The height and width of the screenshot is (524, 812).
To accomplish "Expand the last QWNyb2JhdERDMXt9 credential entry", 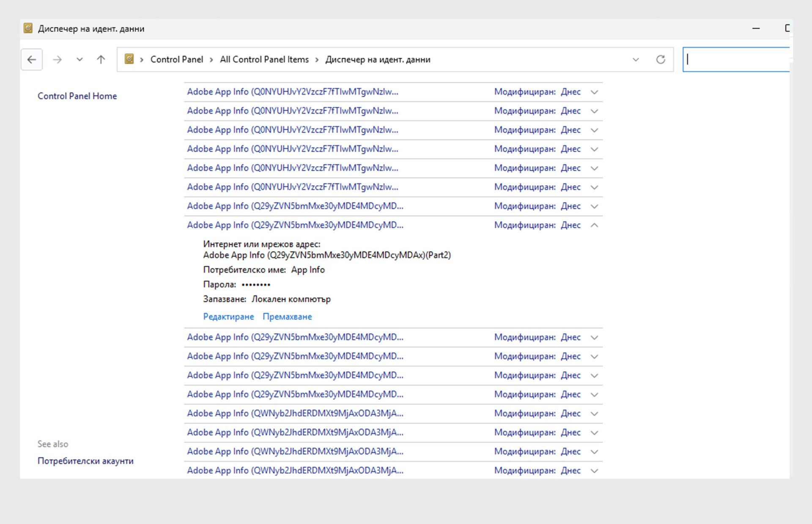I will 594,471.
